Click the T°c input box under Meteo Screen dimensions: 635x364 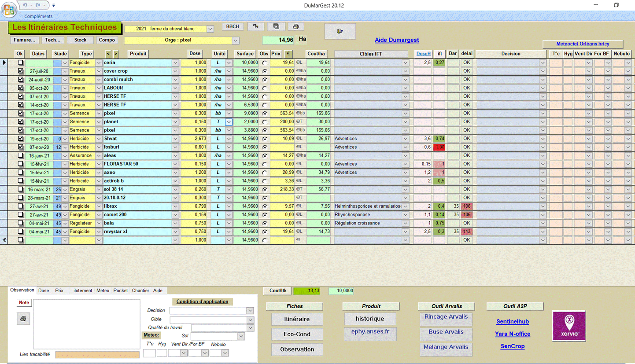(x=149, y=353)
